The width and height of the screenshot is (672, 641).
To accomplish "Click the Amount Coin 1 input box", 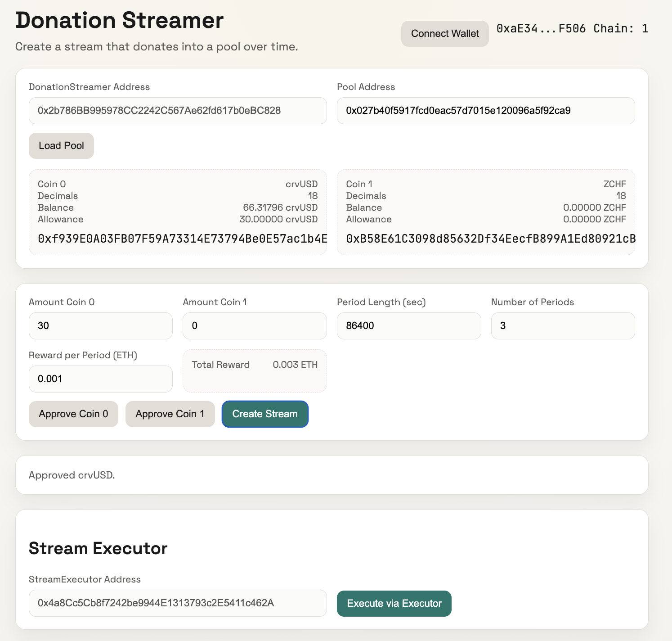I will (254, 326).
